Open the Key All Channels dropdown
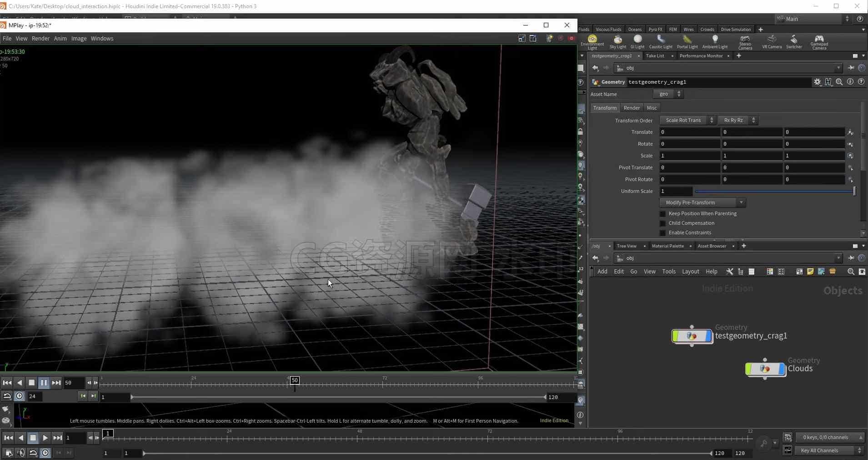 coord(830,450)
